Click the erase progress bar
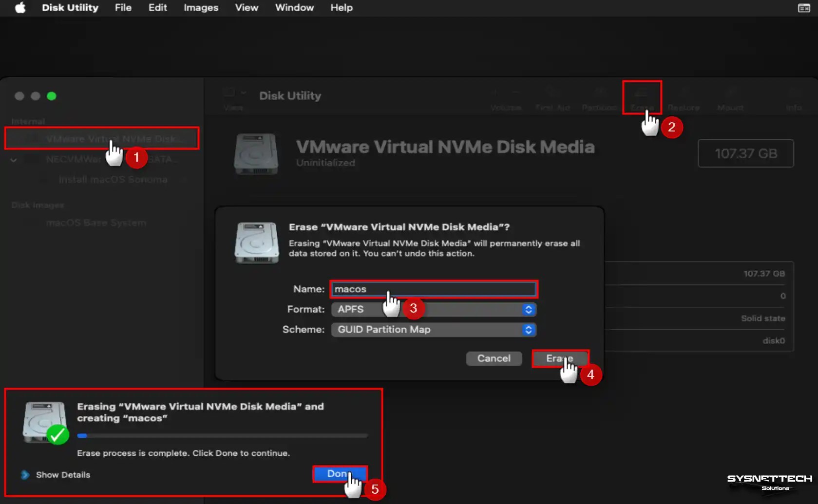The height and width of the screenshot is (504, 818). (x=222, y=436)
